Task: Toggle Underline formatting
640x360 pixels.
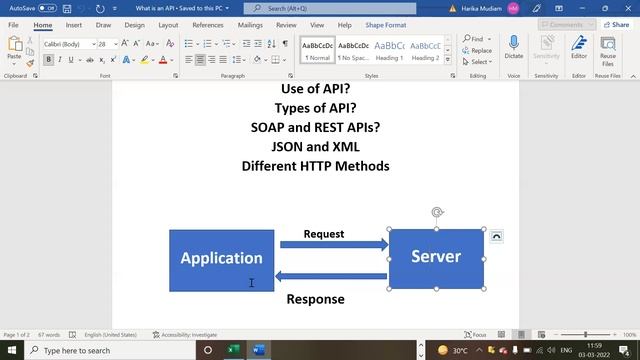Action: 71,60
